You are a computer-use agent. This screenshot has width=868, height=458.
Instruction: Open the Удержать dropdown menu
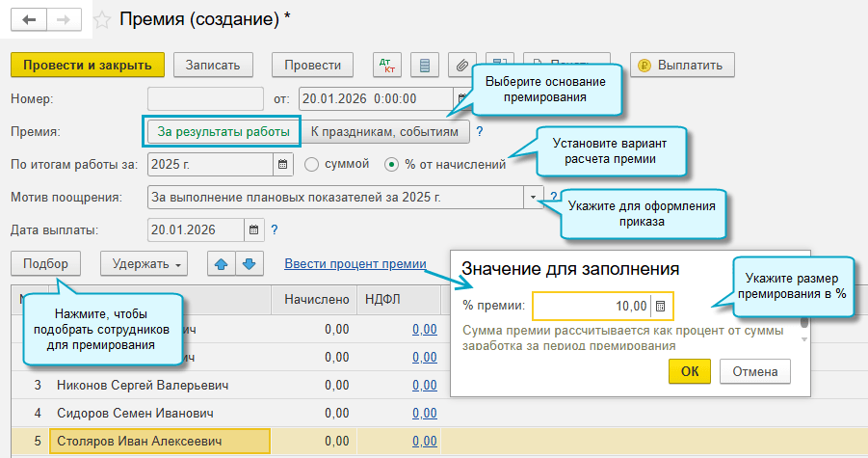click(146, 263)
